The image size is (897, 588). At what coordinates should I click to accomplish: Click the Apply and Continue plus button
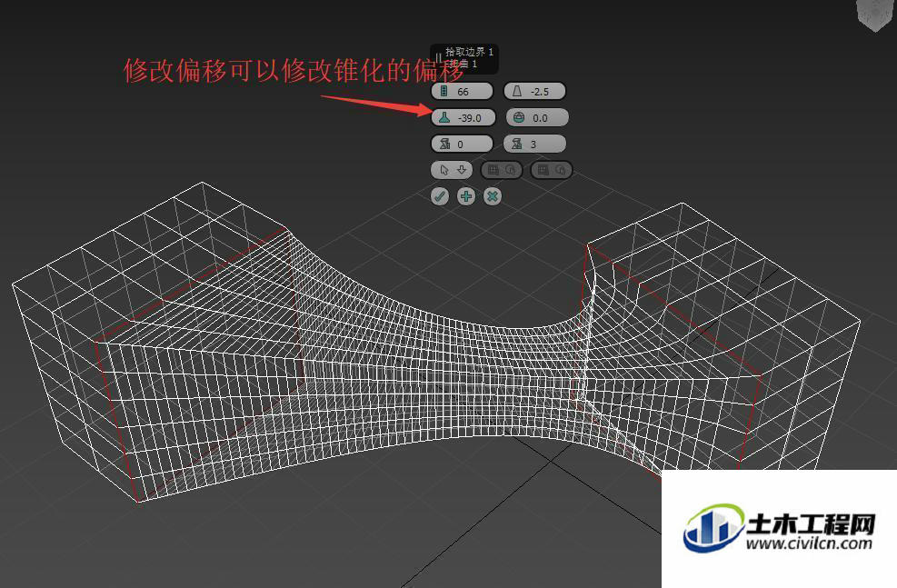click(466, 196)
